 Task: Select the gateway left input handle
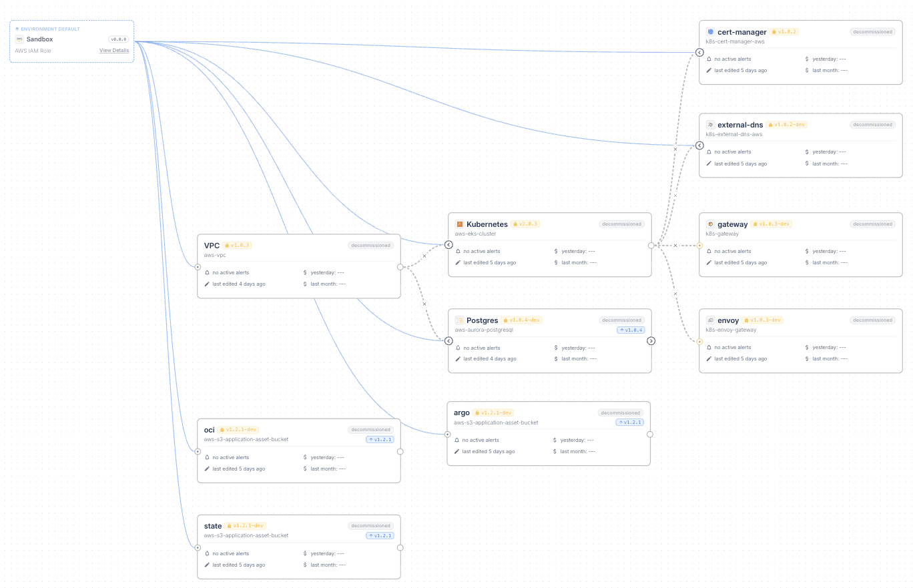coord(699,246)
